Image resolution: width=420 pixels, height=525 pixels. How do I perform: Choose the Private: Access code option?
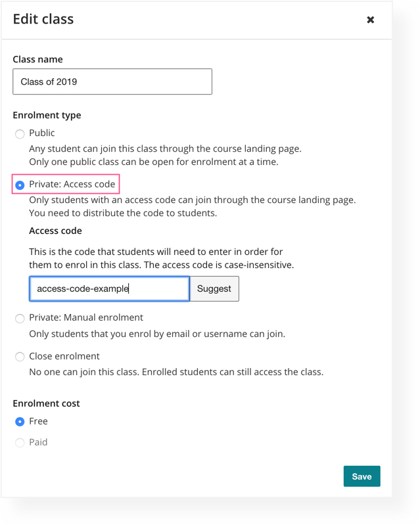[x=20, y=185]
